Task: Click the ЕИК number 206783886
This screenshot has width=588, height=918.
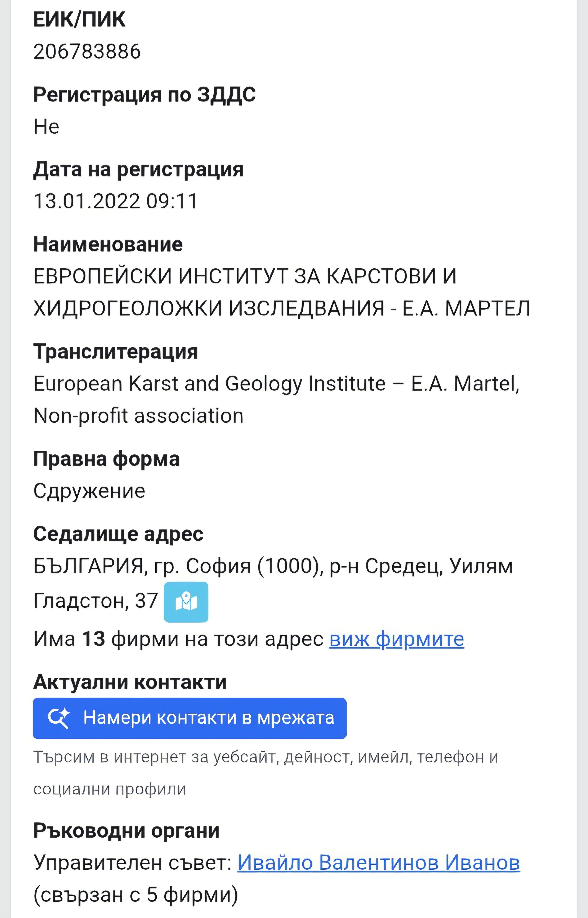Action: pyautogui.click(x=87, y=51)
